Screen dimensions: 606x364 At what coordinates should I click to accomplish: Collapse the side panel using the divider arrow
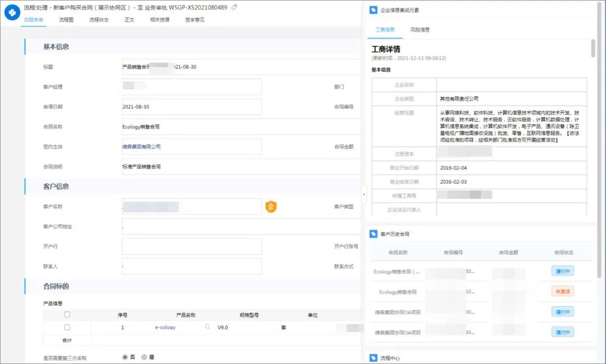[364, 195]
